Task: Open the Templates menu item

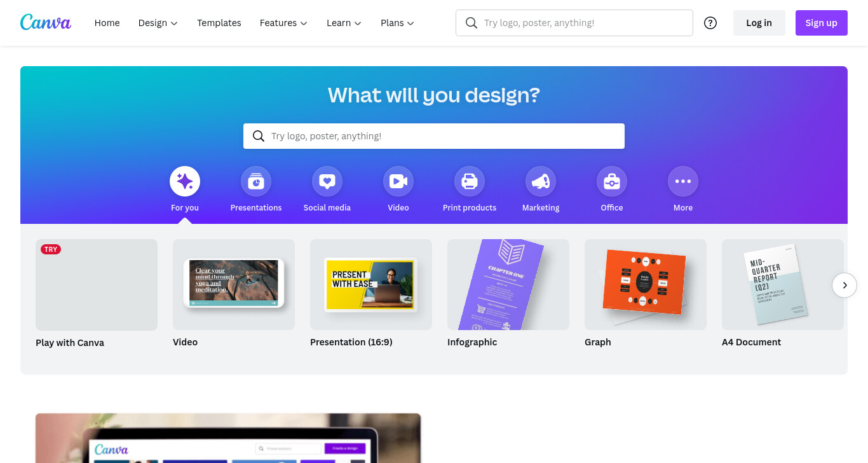Action: pos(219,23)
